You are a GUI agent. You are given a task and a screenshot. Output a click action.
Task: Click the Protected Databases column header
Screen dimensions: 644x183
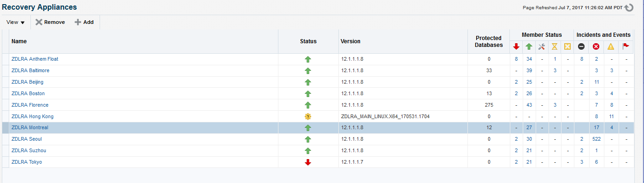[489, 41]
